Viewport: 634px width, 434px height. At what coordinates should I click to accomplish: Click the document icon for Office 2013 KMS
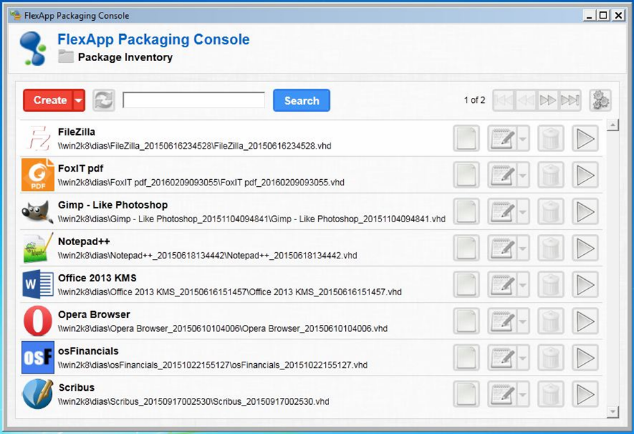click(x=466, y=285)
